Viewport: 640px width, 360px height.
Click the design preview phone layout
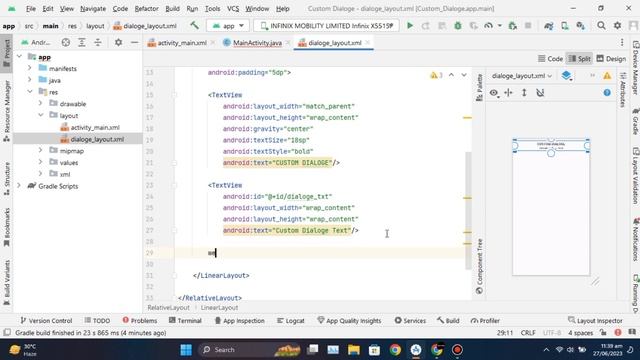click(551, 207)
